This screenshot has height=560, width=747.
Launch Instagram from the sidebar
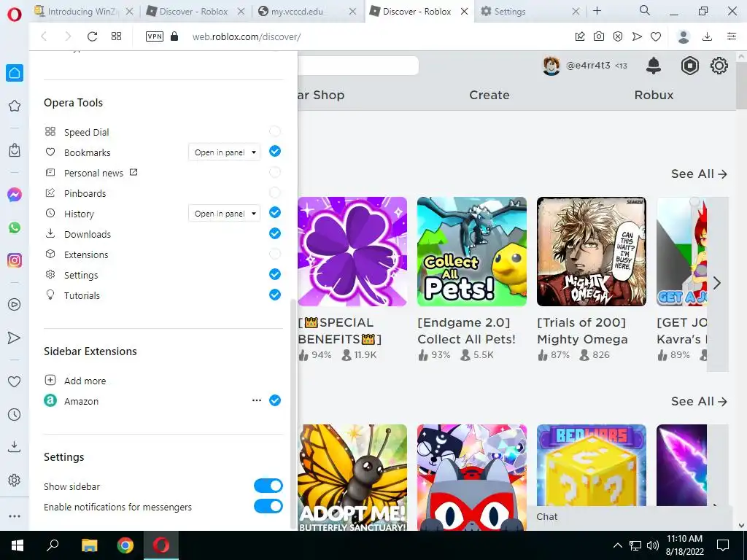[x=15, y=260]
